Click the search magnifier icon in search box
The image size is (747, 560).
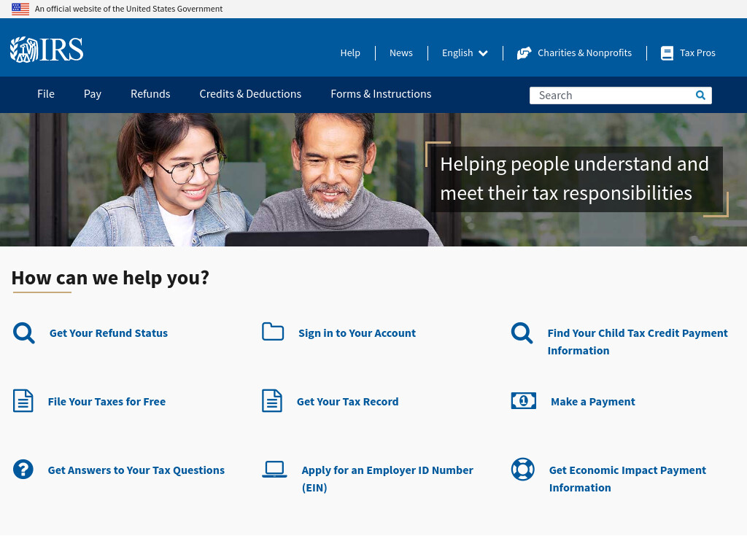(x=700, y=96)
